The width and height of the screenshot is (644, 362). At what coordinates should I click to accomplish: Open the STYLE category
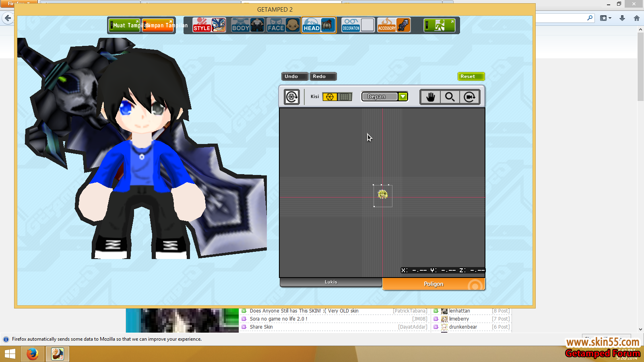pos(202,25)
